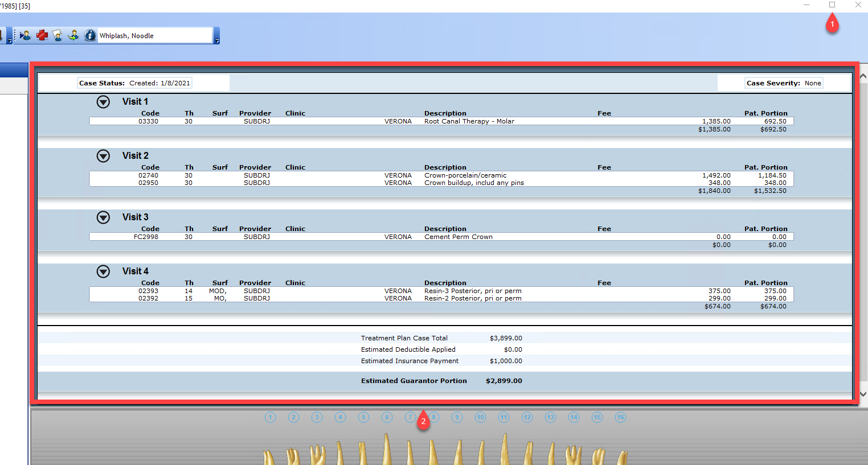Image resolution: width=868 pixels, height=465 pixels.
Task: Collapse the Visit 4 section
Action: coord(103,271)
